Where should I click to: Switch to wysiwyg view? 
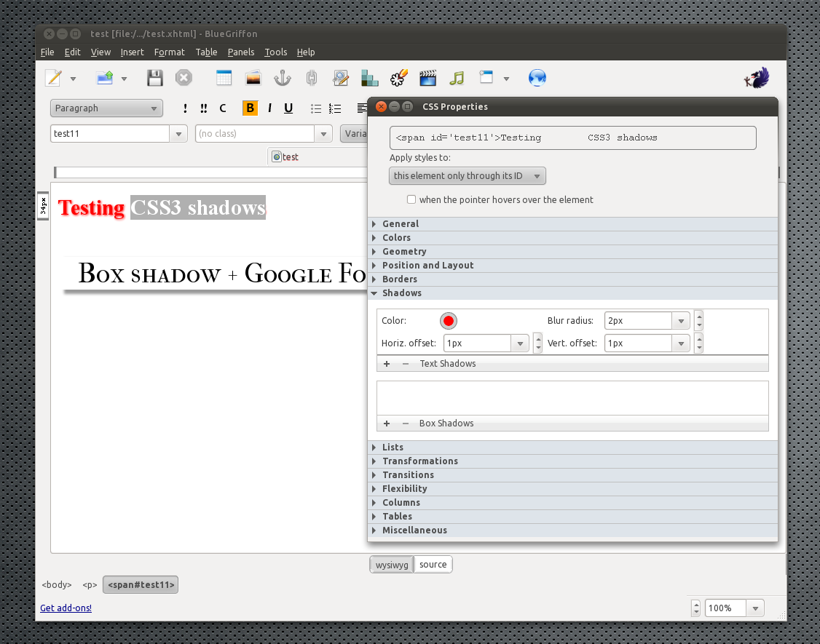tap(392, 565)
